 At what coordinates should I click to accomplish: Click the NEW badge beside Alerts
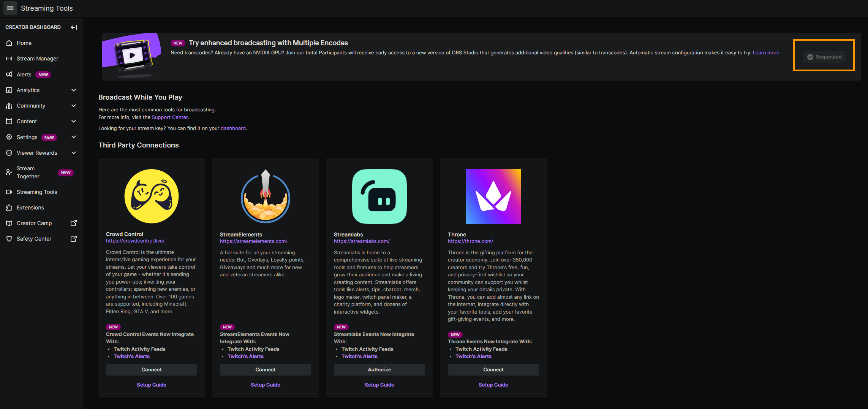[x=43, y=75]
